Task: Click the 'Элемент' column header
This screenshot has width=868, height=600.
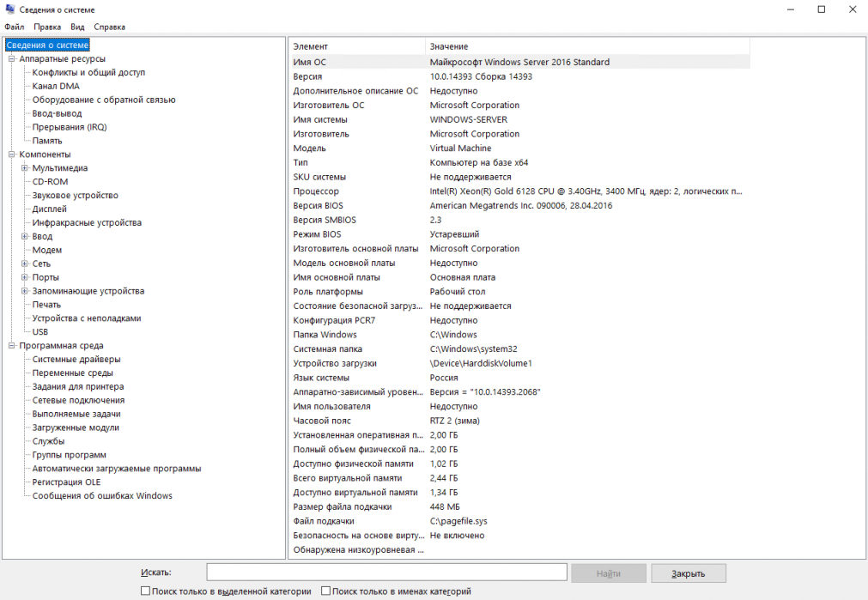Action: [357, 46]
